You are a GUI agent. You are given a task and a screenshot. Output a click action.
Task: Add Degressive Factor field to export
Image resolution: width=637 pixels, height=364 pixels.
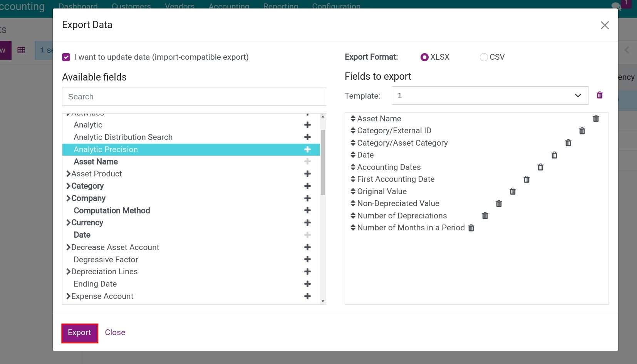click(307, 259)
